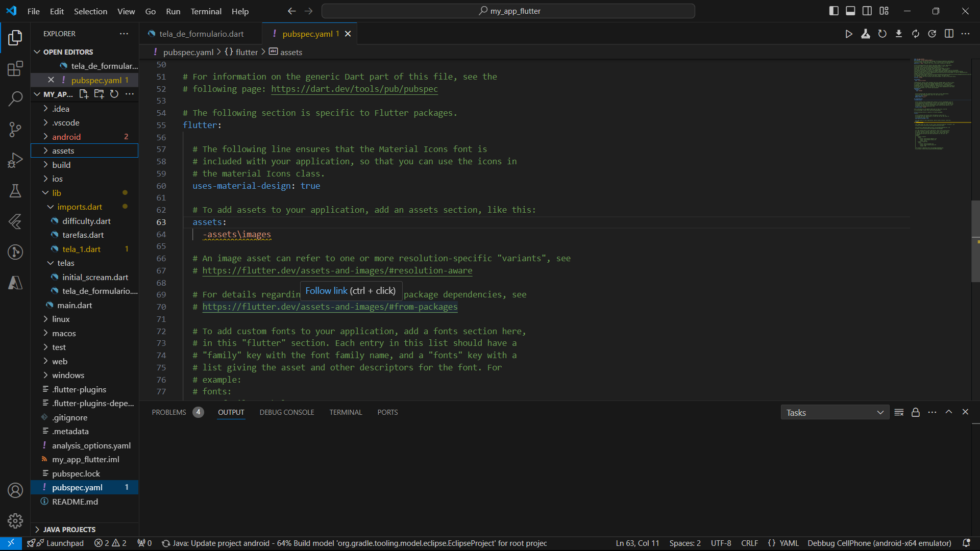Open the Selection menu
The height and width of the screenshot is (551, 980).
click(90, 11)
